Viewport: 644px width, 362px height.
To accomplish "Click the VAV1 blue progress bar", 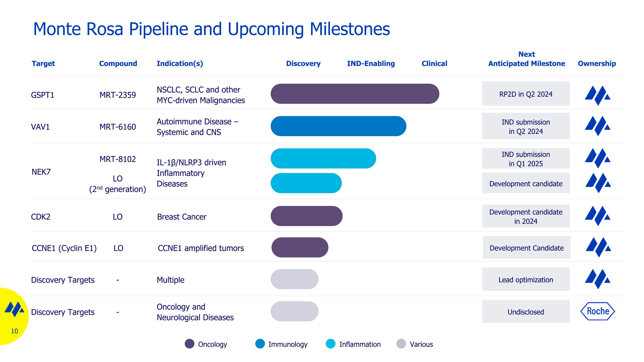I will [x=338, y=126].
